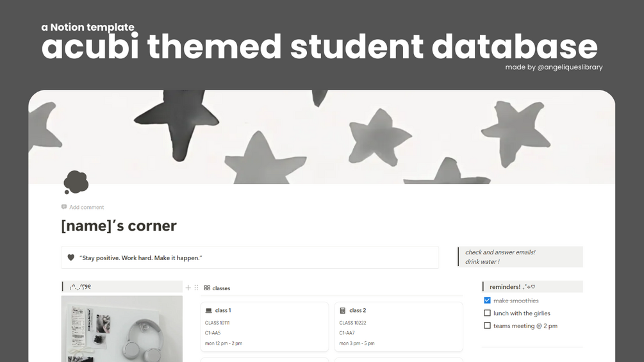Image resolution: width=644 pixels, height=362 pixels.
Task: Click the gallery view icon next to classes
Action: pyautogui.click(x=207, y=288)
